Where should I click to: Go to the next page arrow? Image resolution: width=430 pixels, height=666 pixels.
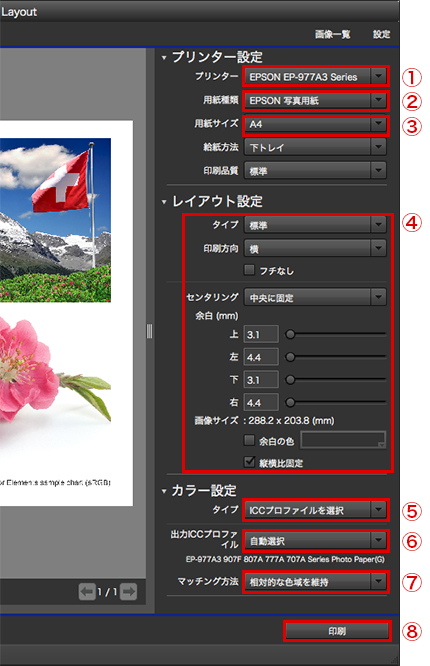[128, 591]
